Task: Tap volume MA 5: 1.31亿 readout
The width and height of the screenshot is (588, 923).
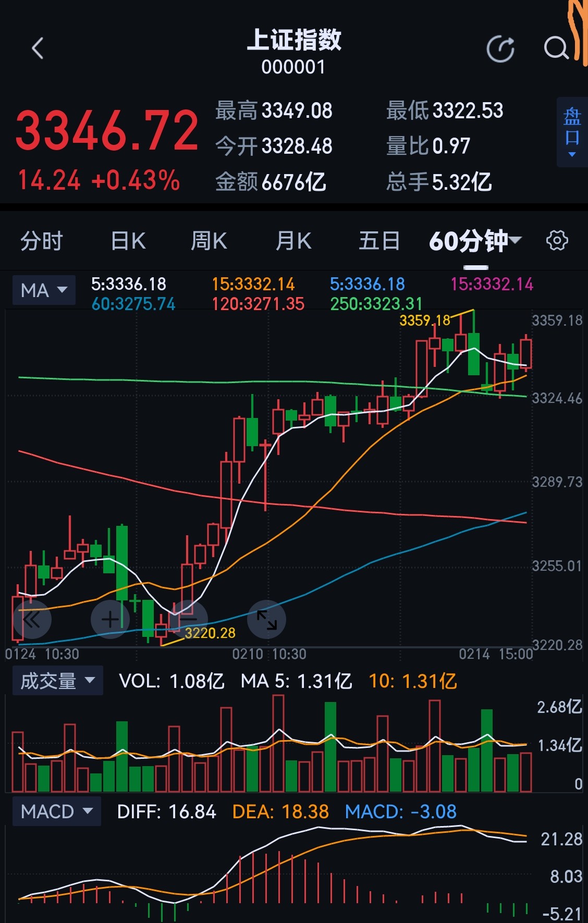Action: (297, 681)
